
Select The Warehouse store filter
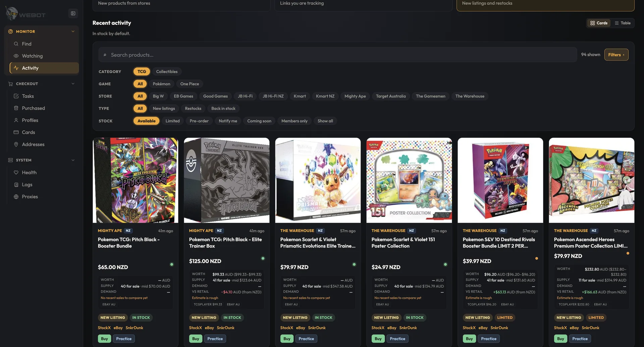[x=470, y=96]
